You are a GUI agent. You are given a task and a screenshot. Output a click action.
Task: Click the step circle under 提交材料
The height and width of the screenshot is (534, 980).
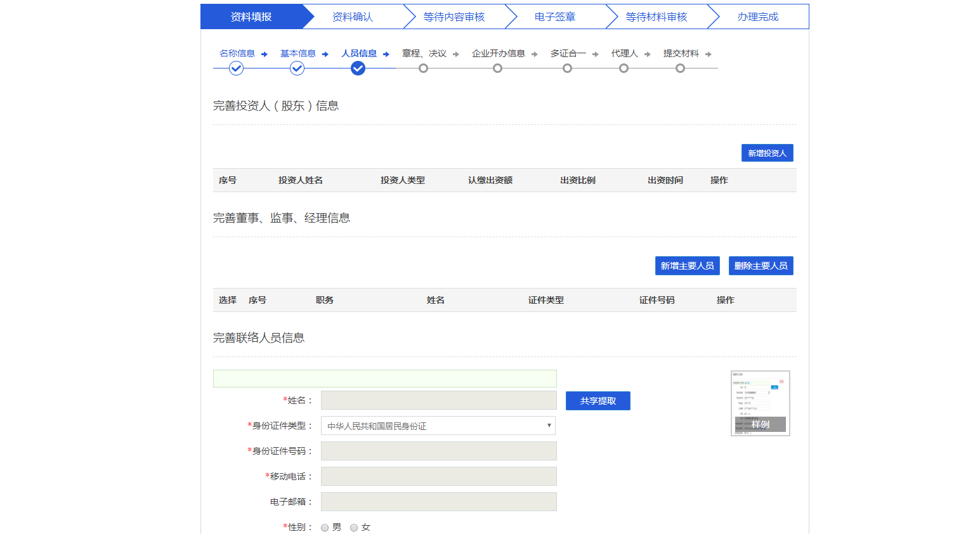[680, 68]
